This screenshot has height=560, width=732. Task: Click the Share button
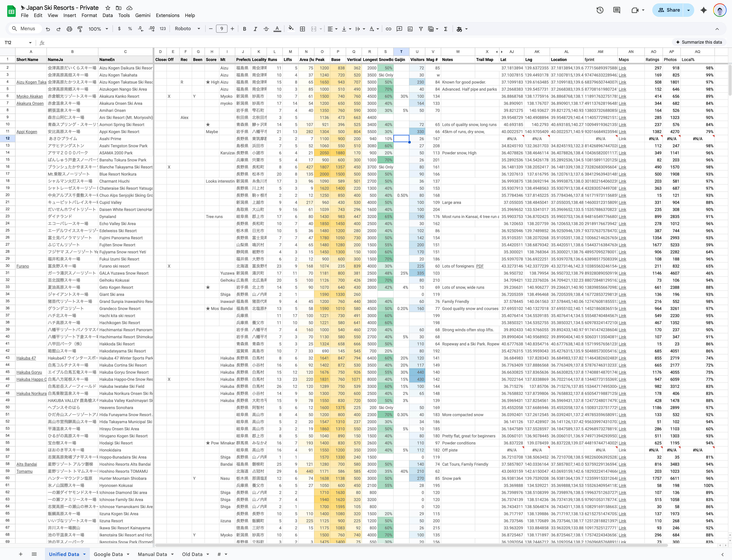669,10
